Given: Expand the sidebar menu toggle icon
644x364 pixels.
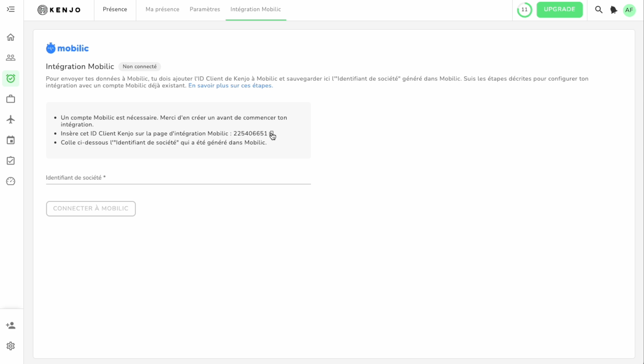Looking at the screenshot, I should pyautogui.click(x=11, y=9).
